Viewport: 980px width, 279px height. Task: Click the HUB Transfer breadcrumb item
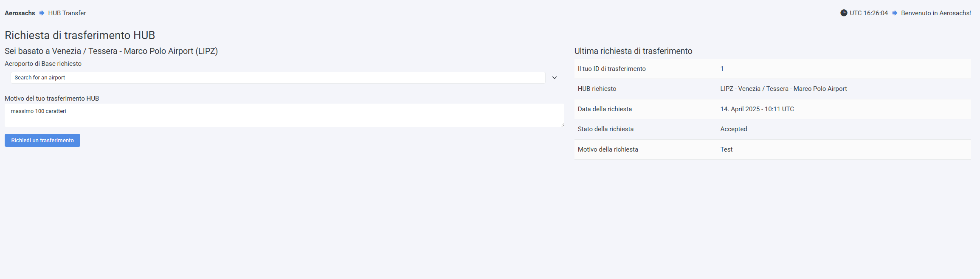tap(67, 13)
